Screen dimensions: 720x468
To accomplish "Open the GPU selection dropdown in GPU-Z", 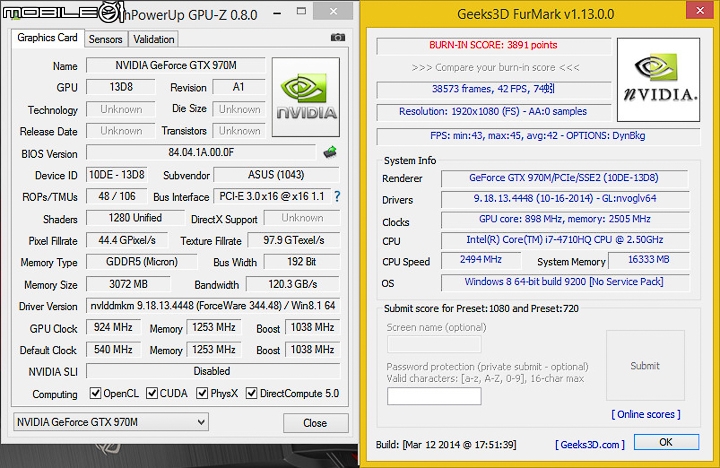I will (x=111, y=422).
